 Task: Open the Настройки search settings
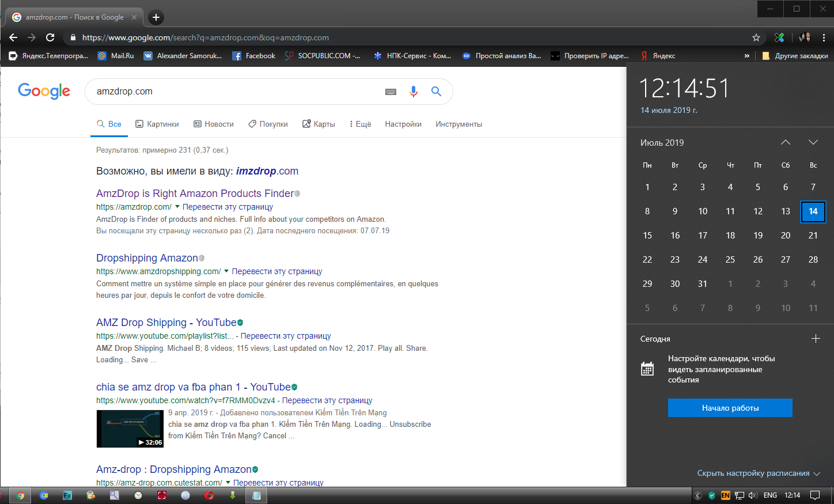(403, 124)
